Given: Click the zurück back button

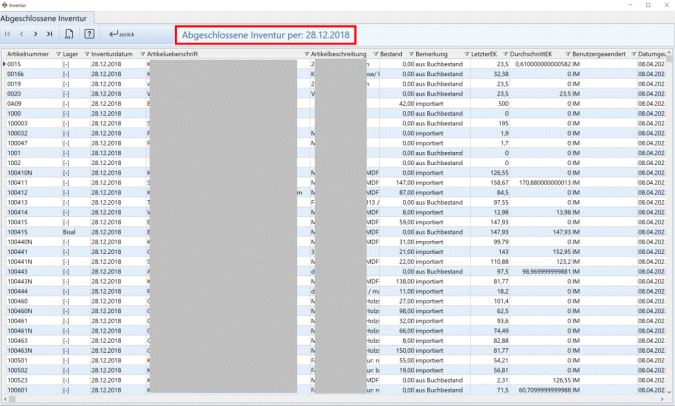Looking at the screenshot, I should (121, 34).
